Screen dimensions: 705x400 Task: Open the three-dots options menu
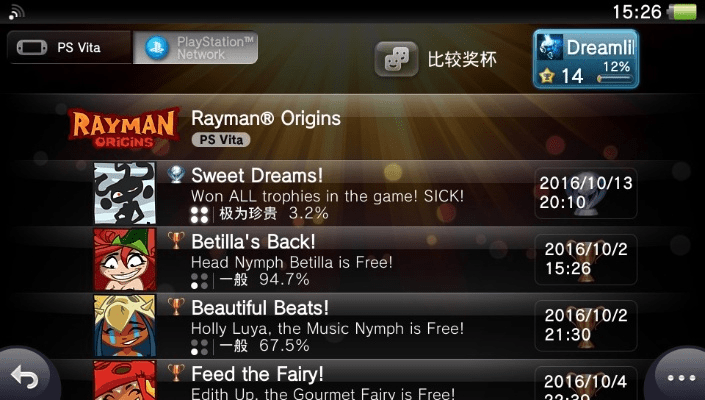[x=680, y=377]
